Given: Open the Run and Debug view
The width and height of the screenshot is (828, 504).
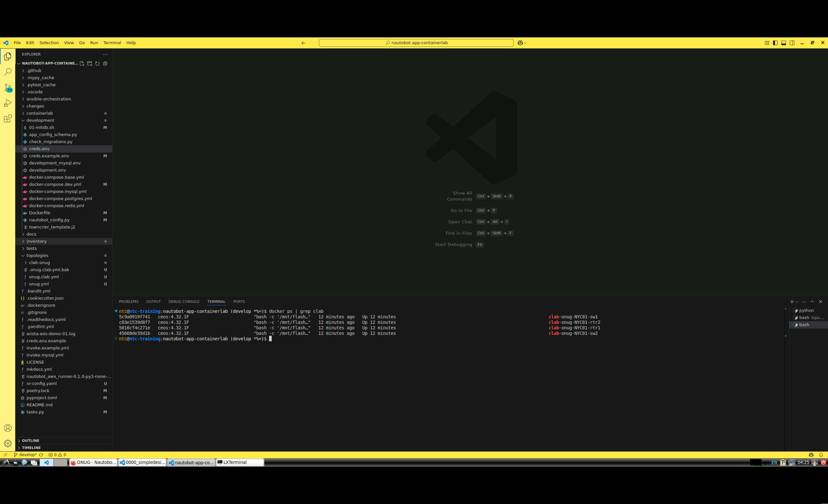Looking at the screenshot, I should pyautogui.click(x=8, y=103).
